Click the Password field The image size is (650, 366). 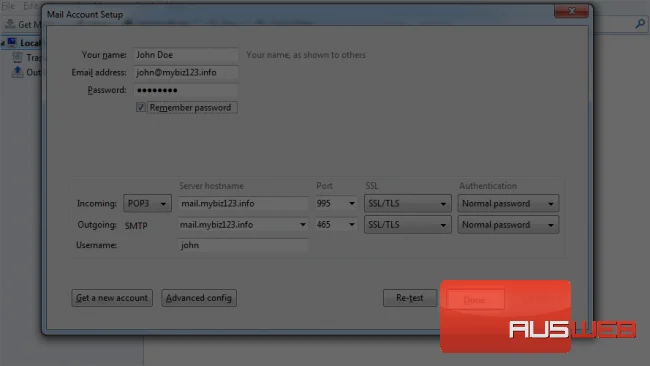click(185, 90)
